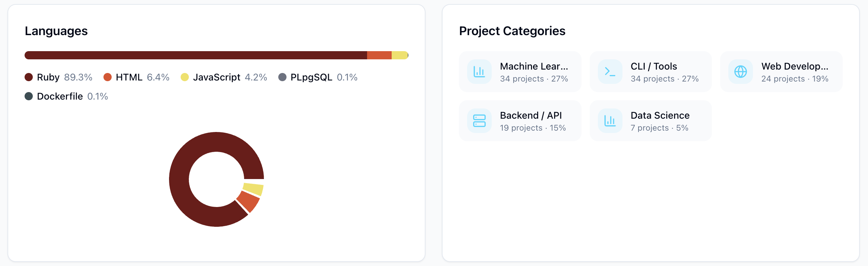Select the Web Development category title
The height and width of the screenshot is (266, 868).
795,66
